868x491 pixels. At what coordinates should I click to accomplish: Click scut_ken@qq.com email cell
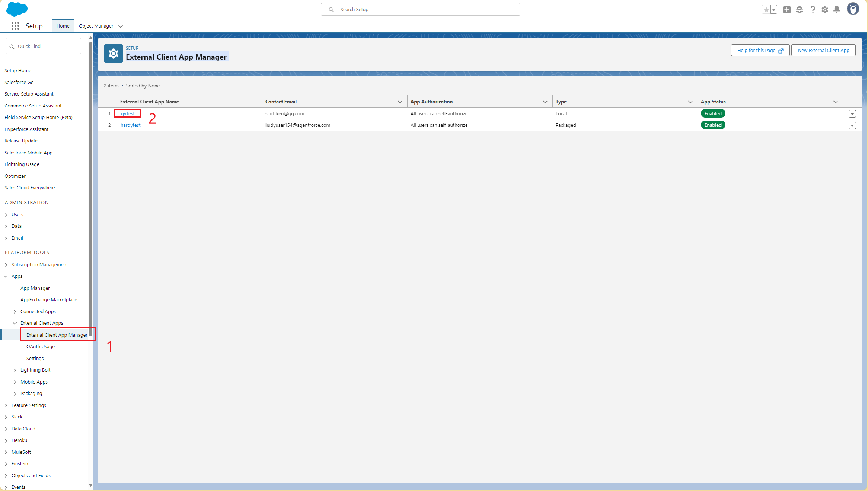pos(285,113)
